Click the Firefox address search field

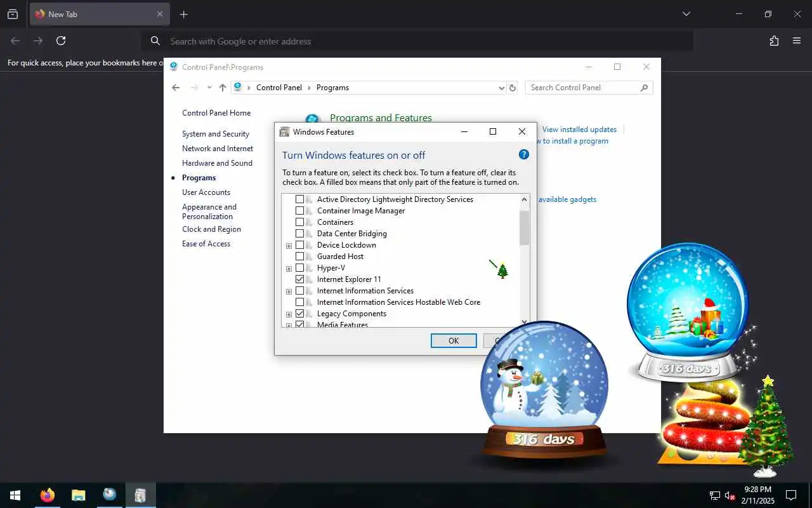click(417, 41)
